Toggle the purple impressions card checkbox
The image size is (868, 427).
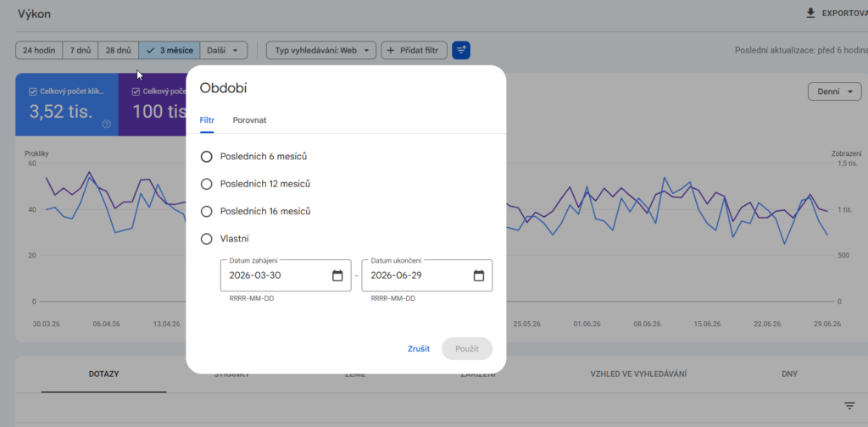pos(136,91)
